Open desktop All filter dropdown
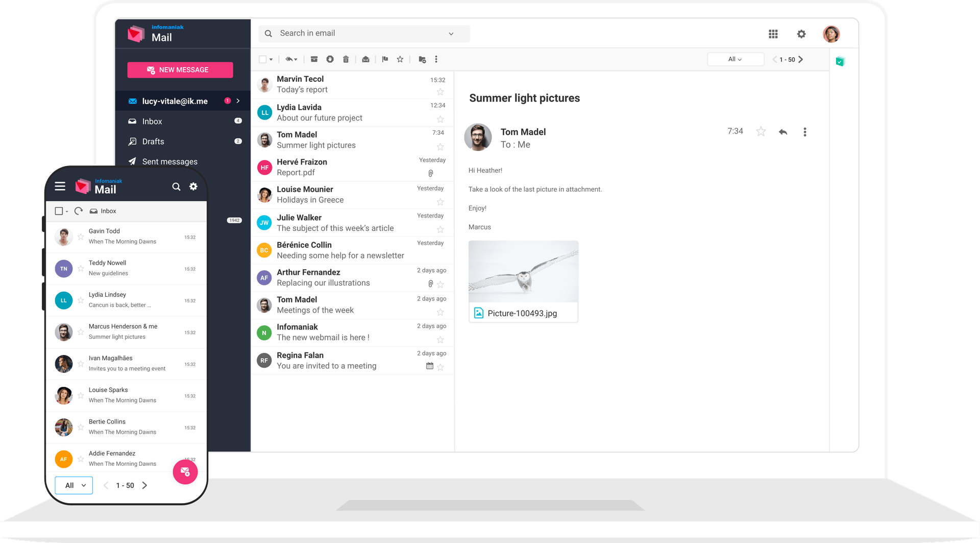The height and width of the screenshot is (543, 980). (735, 59)
